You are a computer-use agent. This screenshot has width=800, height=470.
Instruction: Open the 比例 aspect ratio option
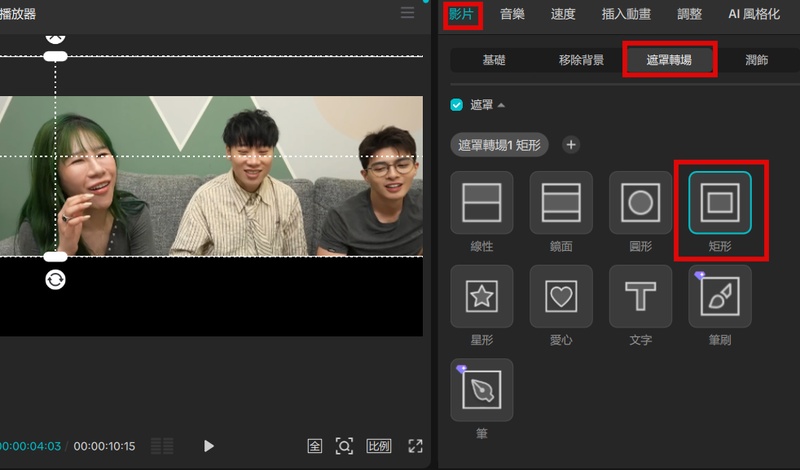[379, 446]
